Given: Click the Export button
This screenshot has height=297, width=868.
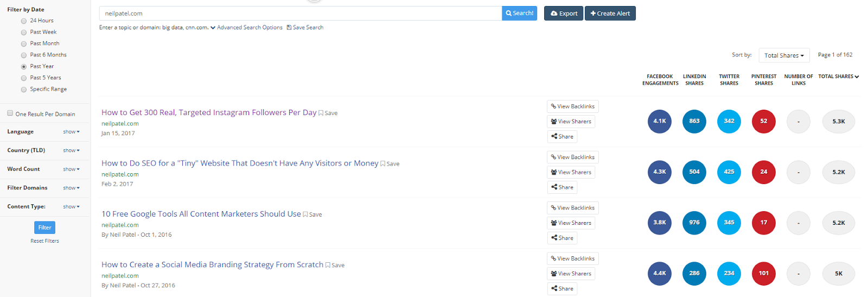Looking at the screenshot, I should pos(564,13).
